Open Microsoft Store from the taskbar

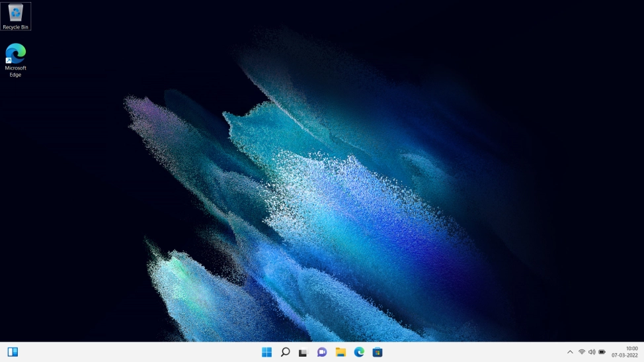[x=378, y=352]
